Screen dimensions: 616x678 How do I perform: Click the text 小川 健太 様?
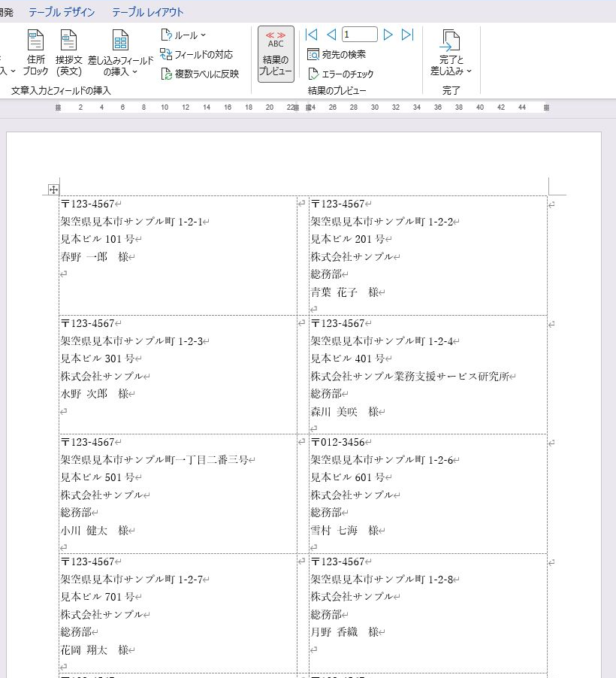point(95,531)
